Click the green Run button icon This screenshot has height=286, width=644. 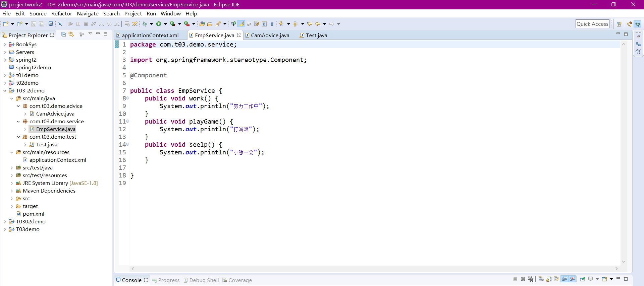click(x=158, y=24)
